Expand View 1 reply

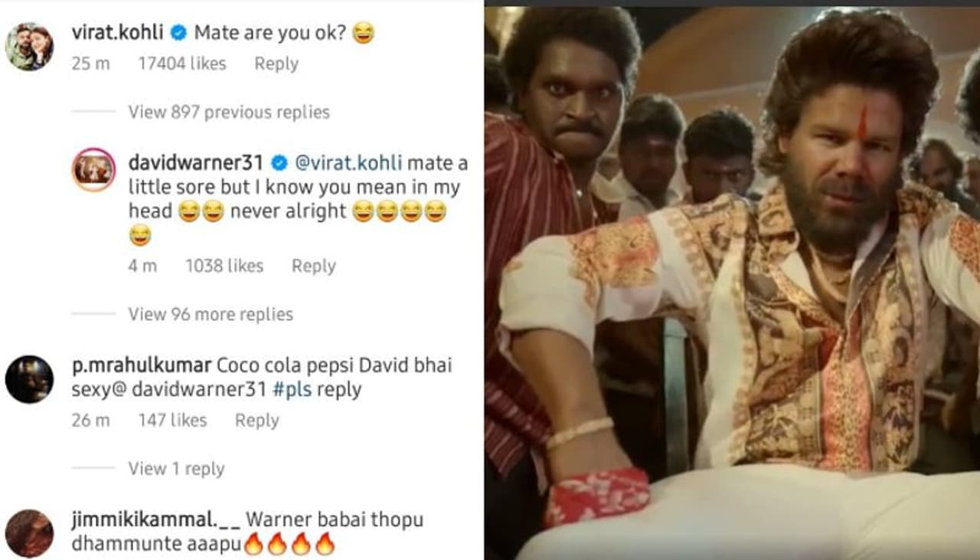[x=176, y=469]
